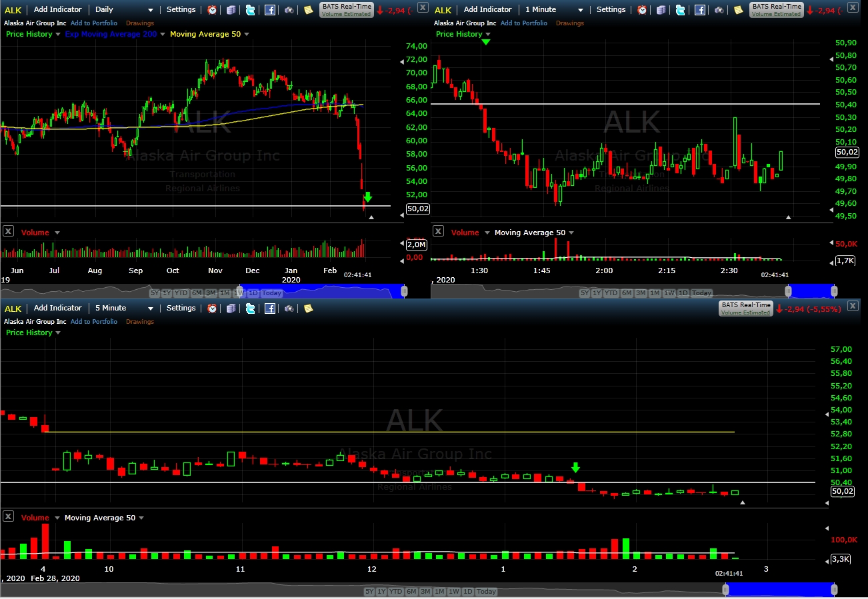Post 1 Minute chart with Facebook icon
This screenshot has width=868, height=599.
[700, 10]
